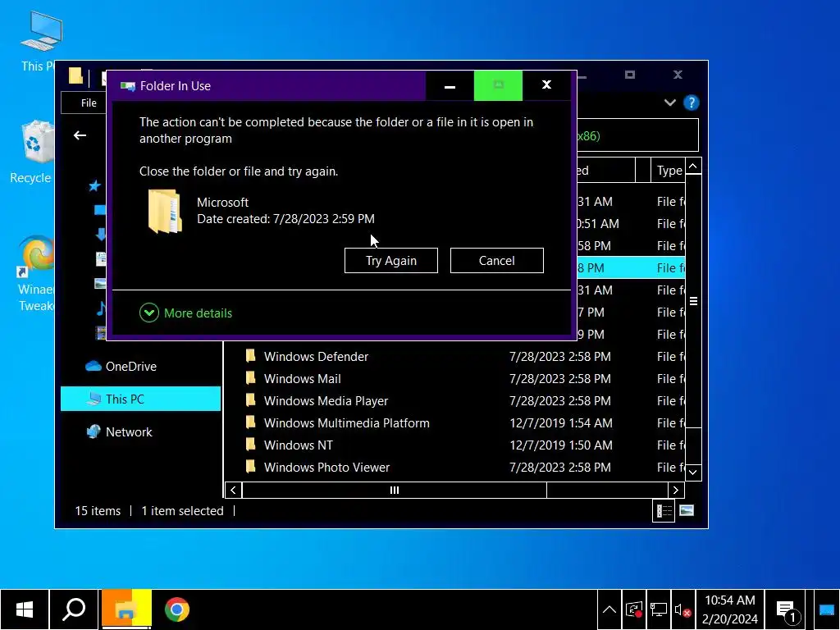Image resolution: width=840 pixels, height=630 pixels.
Task: Click the horizontal scrollbar right arrow
Action: point(676,491)
